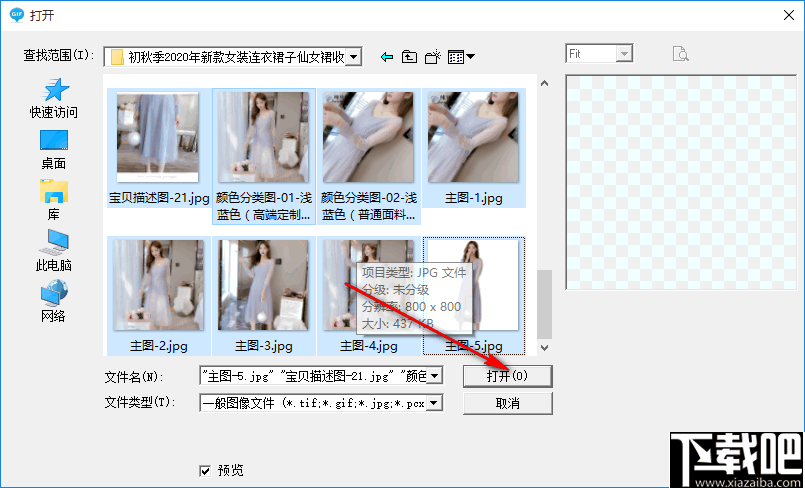The width and height of the screenshot is (805, 488).
Task: Select thumbnail 主图-1.jpg
Action: pyautogui.click(x=473, y=138)
